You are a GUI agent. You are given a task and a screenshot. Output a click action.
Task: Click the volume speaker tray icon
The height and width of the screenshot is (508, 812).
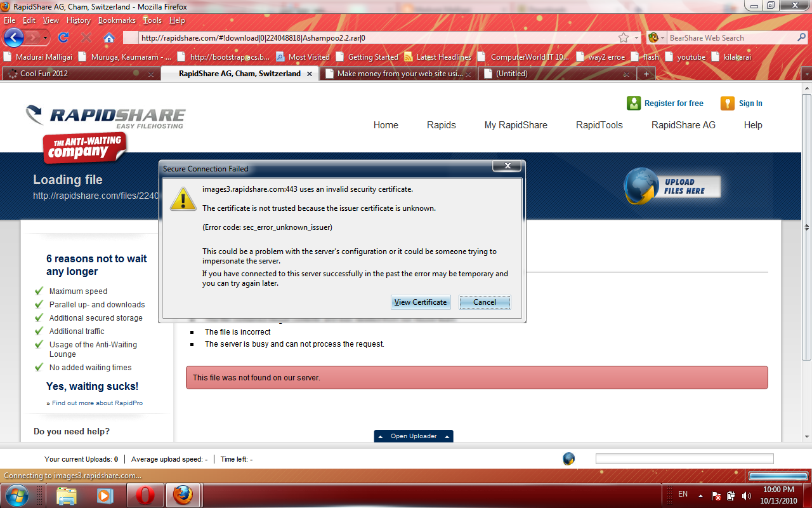(746, 495)
